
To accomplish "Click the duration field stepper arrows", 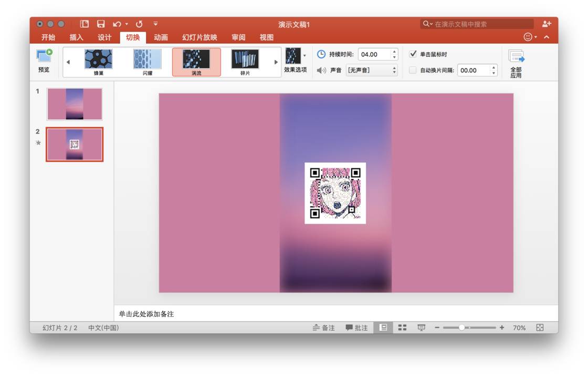I will click(394, 55).
